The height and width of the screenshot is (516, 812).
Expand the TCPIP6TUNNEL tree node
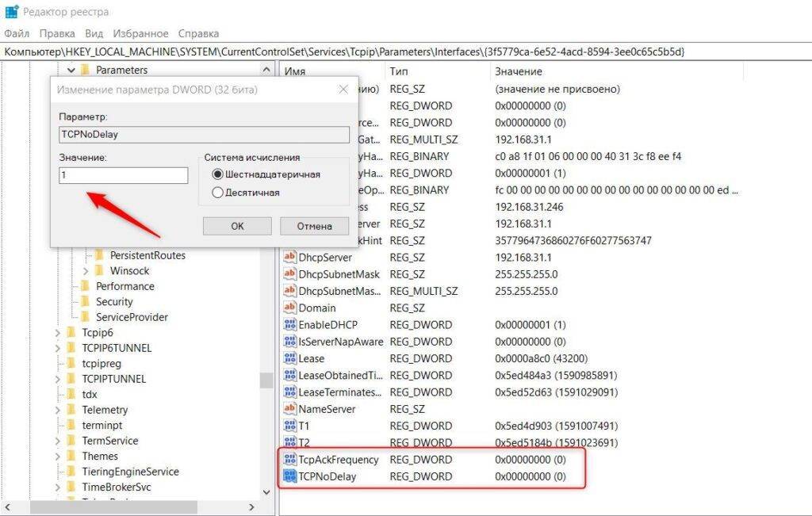[x=57, y=348]
